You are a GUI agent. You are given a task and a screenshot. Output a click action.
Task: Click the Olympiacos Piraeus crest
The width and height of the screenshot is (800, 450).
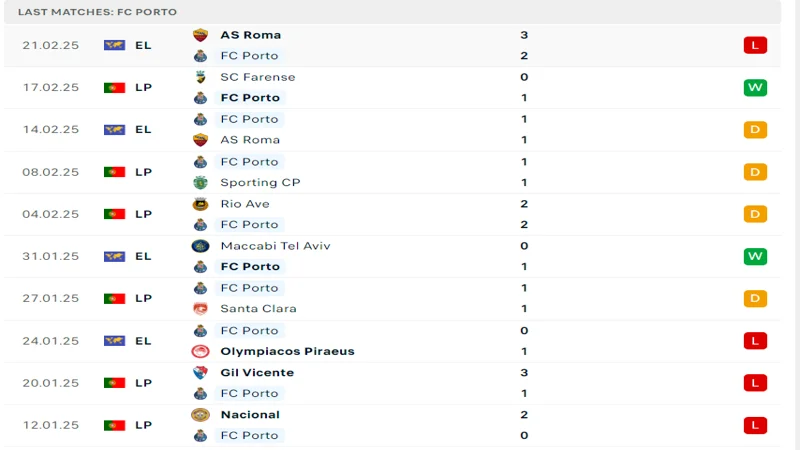(x=200, y=352)
